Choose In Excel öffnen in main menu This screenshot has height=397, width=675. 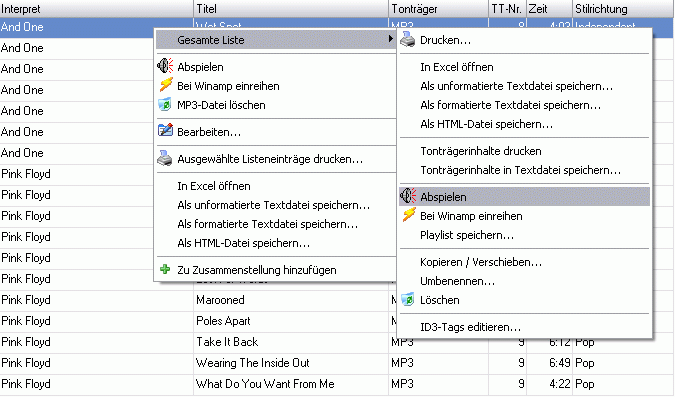276,186
